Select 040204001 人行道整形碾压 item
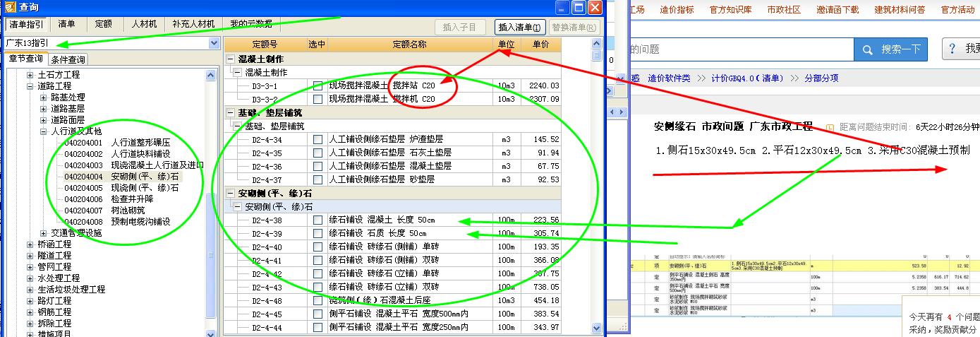 coord(117,143)
